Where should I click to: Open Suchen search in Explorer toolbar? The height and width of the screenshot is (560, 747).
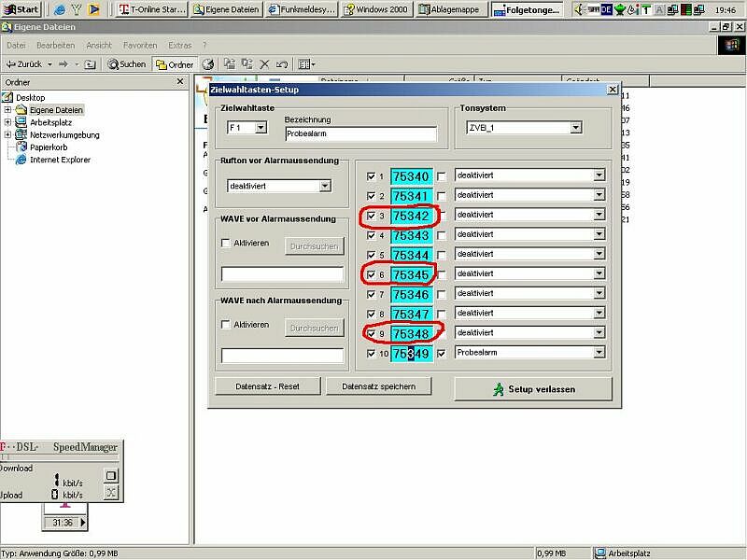(x=126, y=64)
